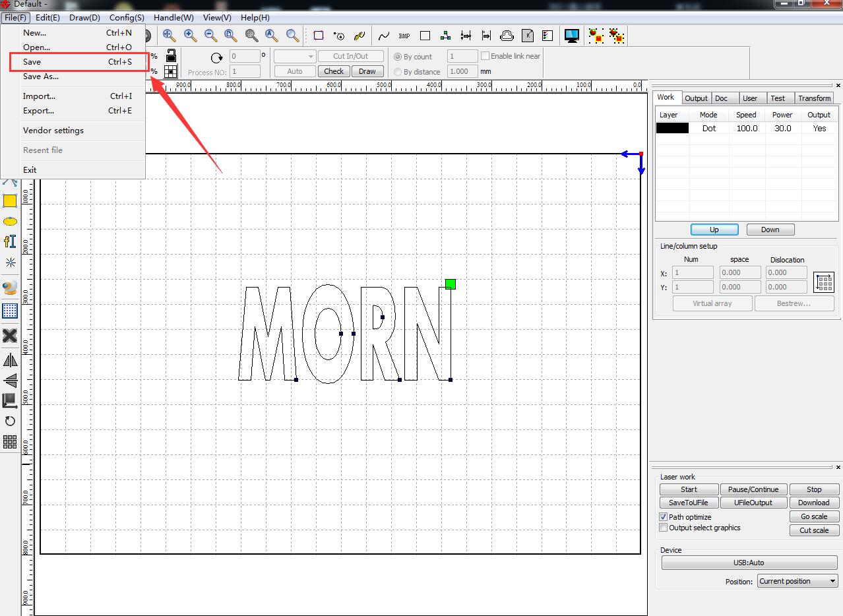Viewport: 843px width, 616px height.
Task: Click the black layer color swatch
Action: (x=672, y=129)
